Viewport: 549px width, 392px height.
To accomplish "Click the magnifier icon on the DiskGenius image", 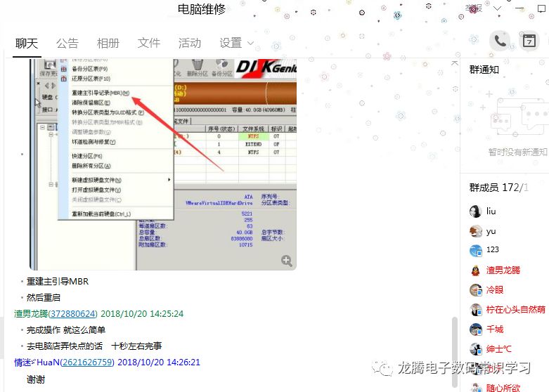I will (x=286, y=261).
